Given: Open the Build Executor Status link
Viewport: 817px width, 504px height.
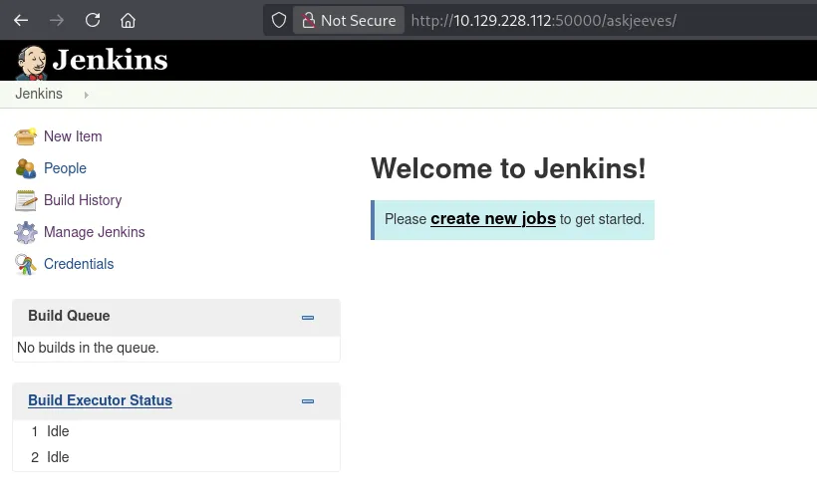Looking at the screenshot, I should tap(100, 400).
